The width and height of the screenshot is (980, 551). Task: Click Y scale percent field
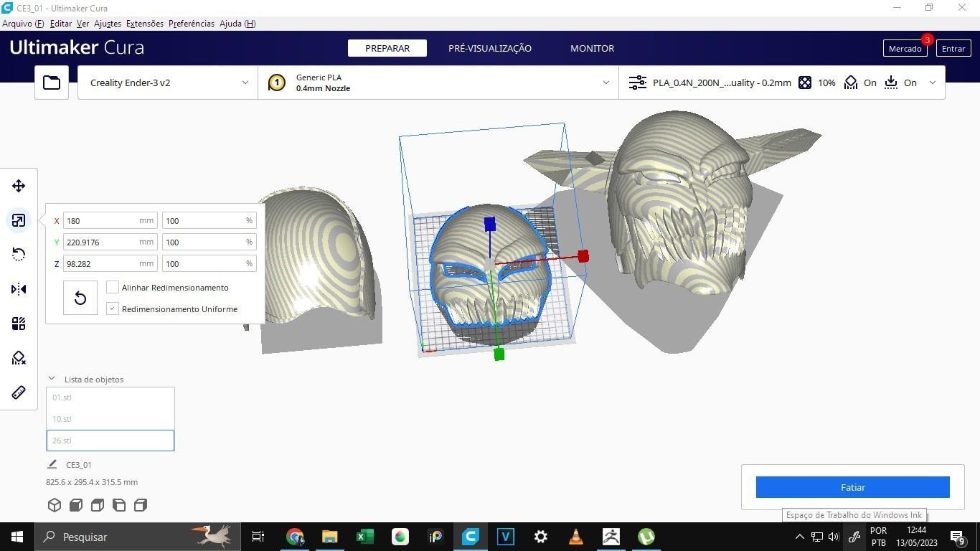pos(209,242)
